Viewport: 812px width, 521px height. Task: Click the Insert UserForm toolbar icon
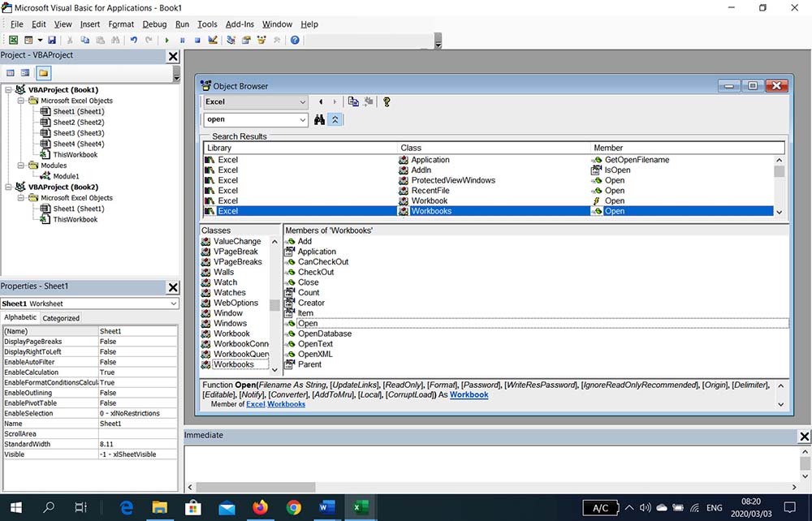click(28, 40)
